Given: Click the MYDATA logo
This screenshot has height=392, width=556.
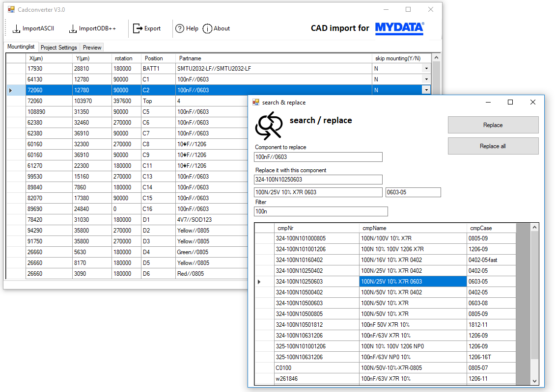Looking at the screenshot, I should [400, 28].
